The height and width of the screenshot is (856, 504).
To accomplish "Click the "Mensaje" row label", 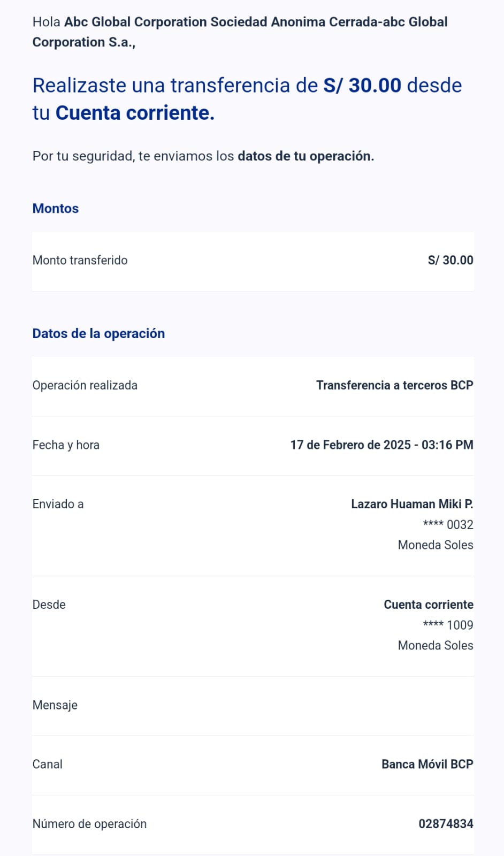I will coord(55,706).
